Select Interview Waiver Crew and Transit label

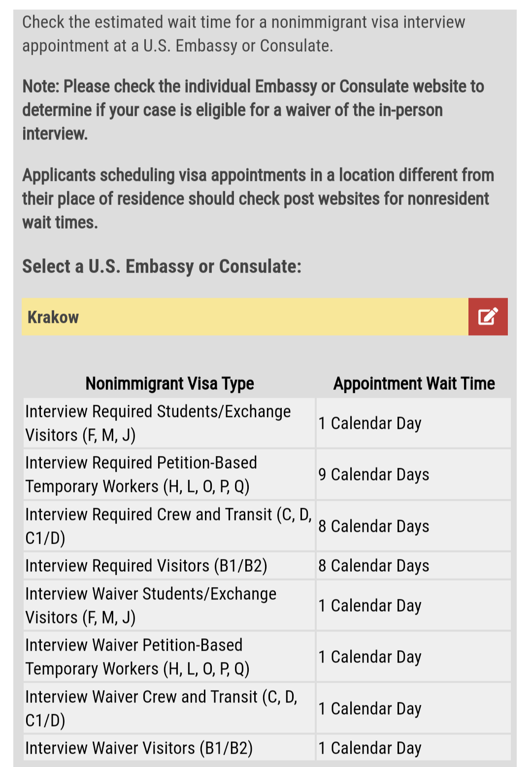click(161, 708)
